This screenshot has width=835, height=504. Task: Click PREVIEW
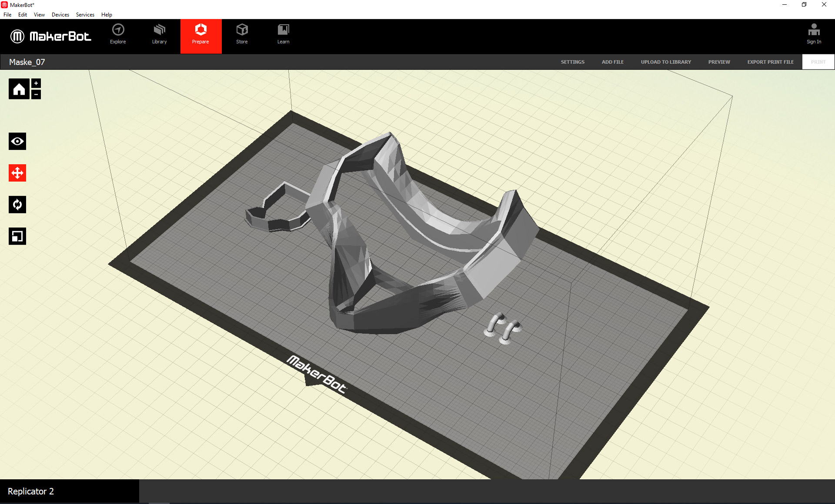point(719,62)
